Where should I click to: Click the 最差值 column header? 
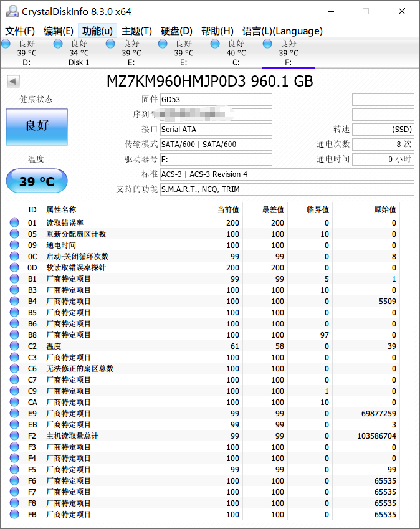[x=273, y=210]
